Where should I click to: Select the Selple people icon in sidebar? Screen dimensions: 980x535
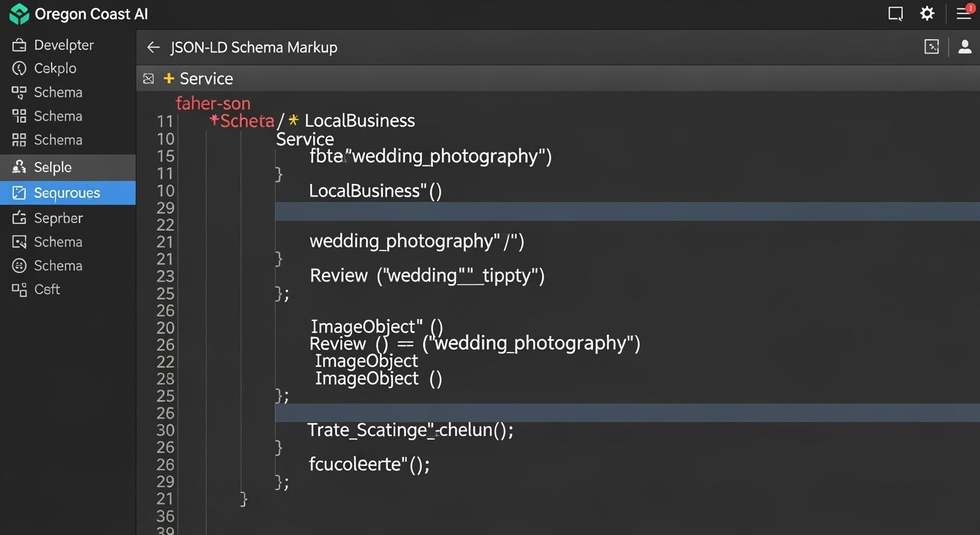(19, 166)
